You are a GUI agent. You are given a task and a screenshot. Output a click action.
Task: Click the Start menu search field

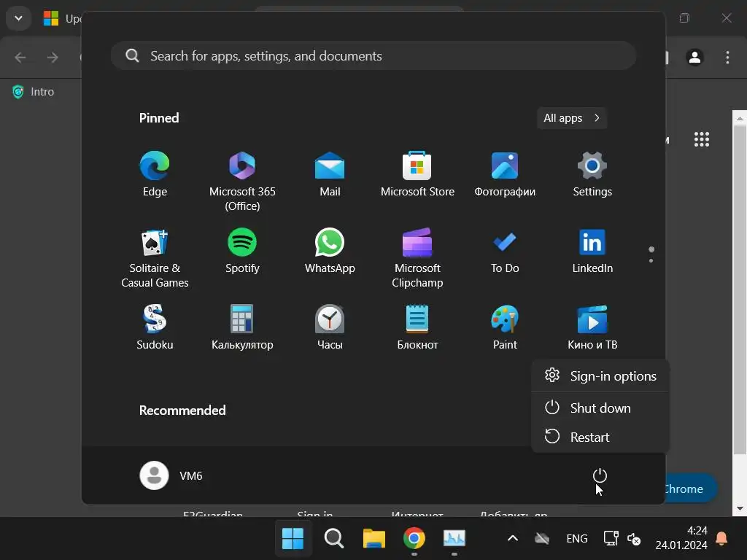[x=373, y=56]
